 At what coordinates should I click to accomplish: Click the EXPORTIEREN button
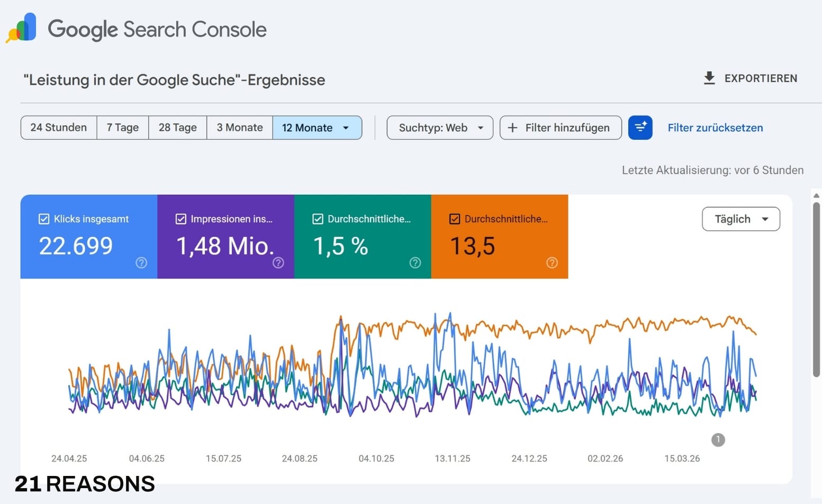750,78
